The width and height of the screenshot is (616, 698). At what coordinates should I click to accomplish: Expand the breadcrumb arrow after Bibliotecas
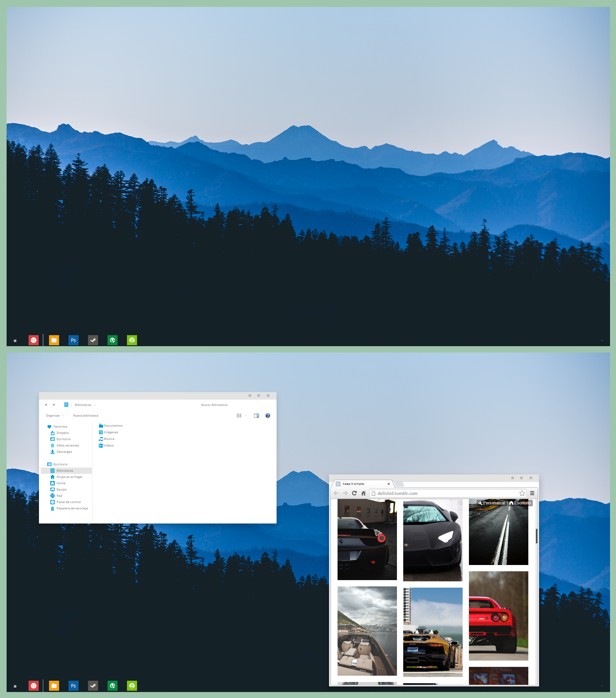click(95, 405)
